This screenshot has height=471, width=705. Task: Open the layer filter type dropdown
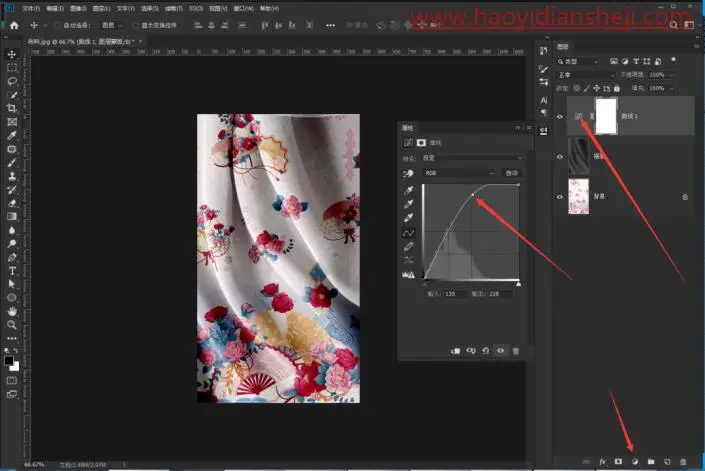578,61
